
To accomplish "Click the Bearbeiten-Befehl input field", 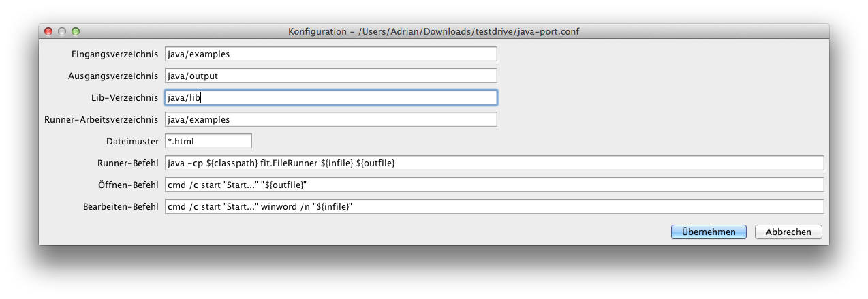I will 495,206.
